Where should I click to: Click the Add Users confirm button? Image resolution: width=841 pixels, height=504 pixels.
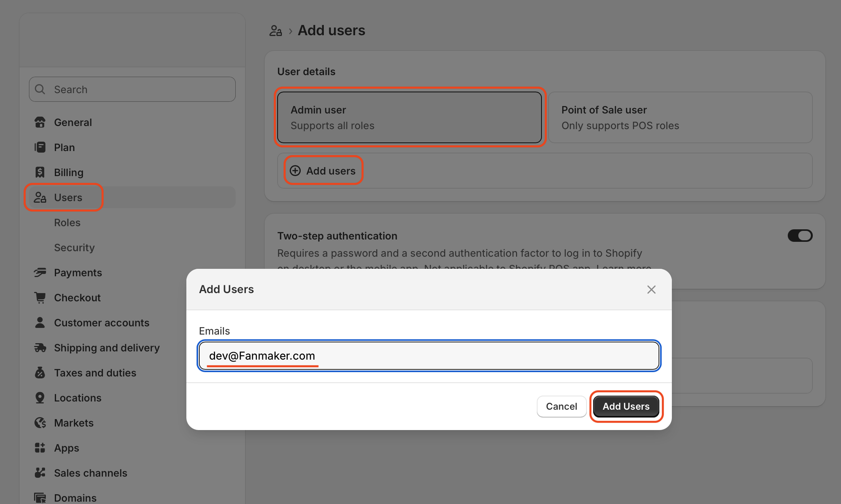point(626,407)
